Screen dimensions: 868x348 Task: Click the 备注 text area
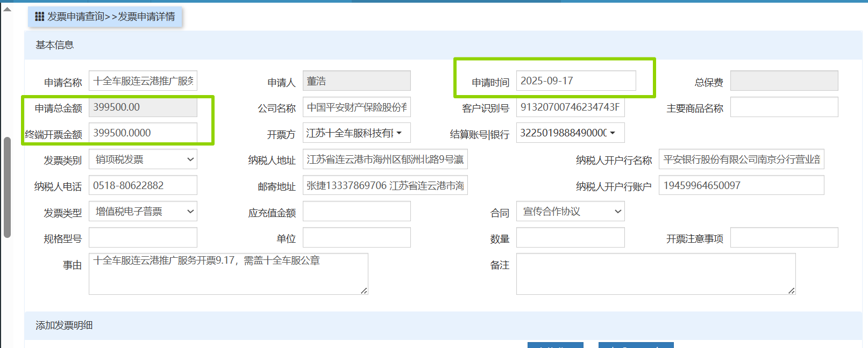coord(656,274)
